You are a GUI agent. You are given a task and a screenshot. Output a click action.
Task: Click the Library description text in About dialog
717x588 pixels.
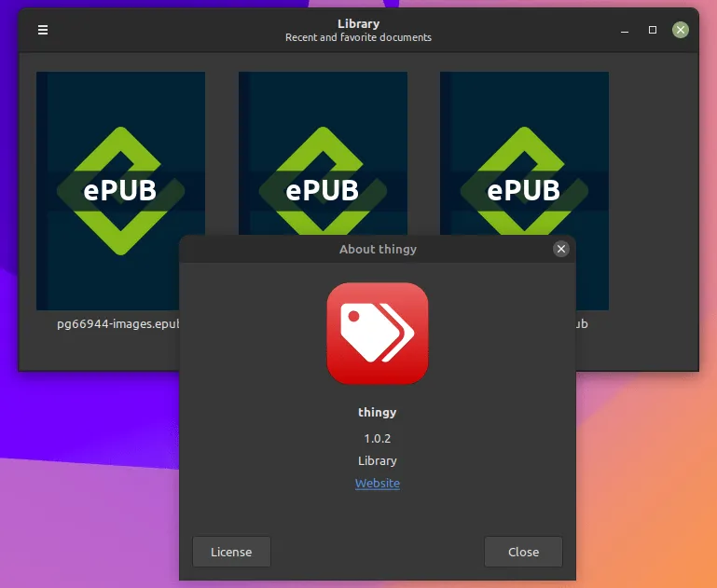pos(377,461)
